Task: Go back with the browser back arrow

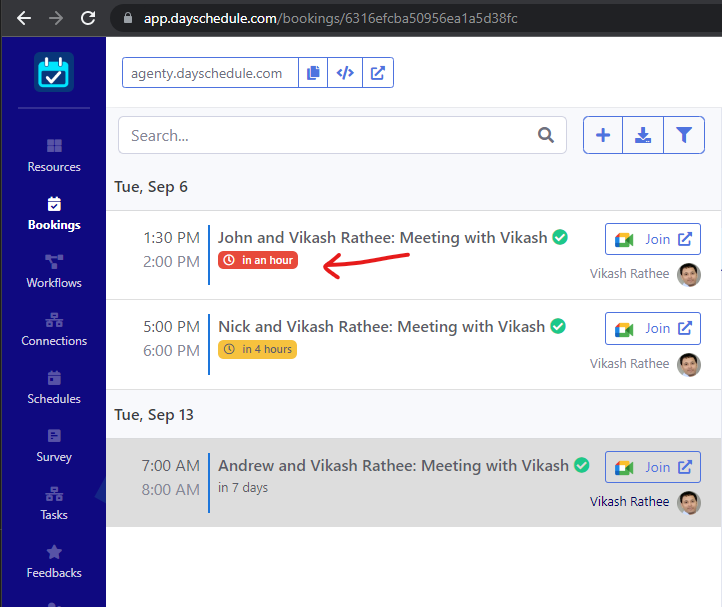Action: pos(24,18)
